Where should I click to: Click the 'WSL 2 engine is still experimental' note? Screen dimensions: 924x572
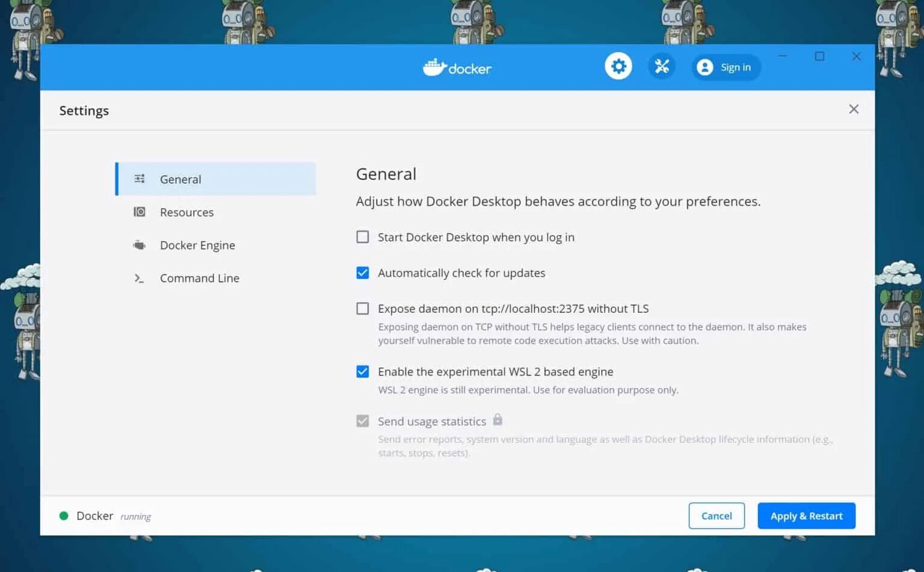528,390
